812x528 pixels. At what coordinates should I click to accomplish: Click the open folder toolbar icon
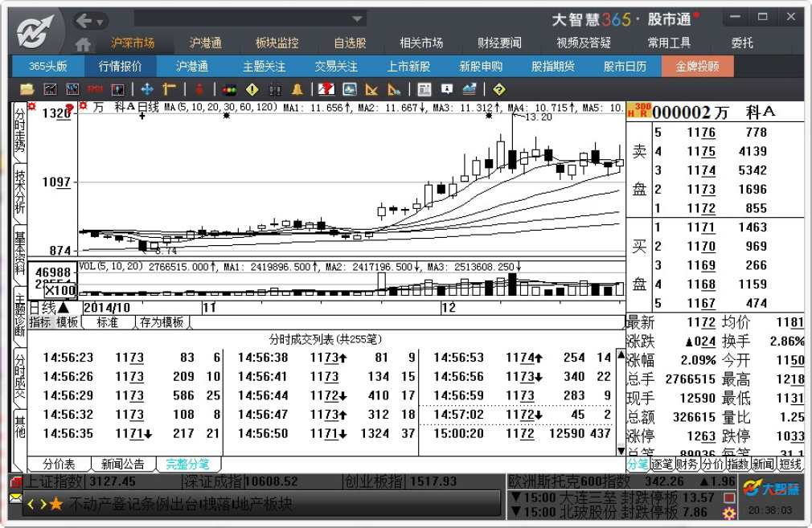(27, 89)
